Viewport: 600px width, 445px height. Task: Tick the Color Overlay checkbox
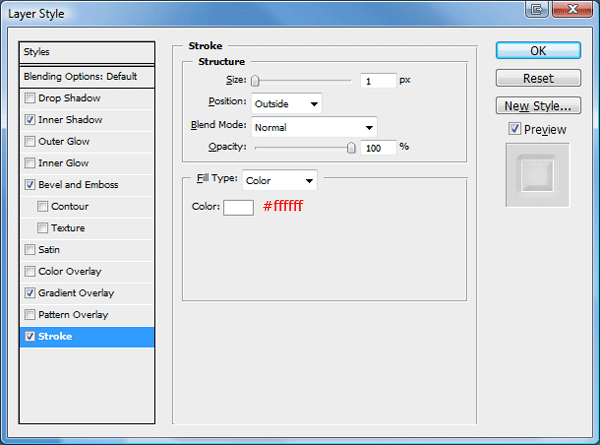[29, 272]
